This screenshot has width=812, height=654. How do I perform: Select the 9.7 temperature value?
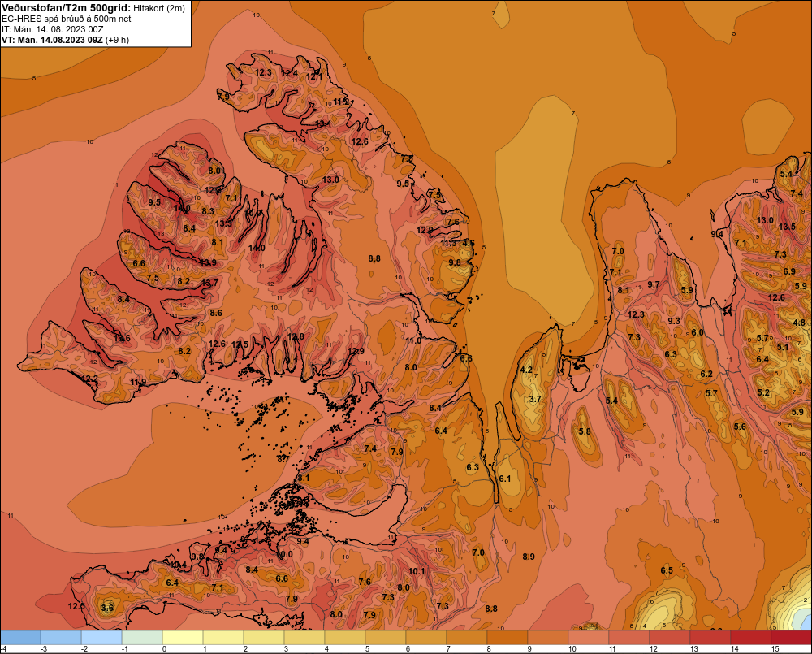[x=654, y=284]
